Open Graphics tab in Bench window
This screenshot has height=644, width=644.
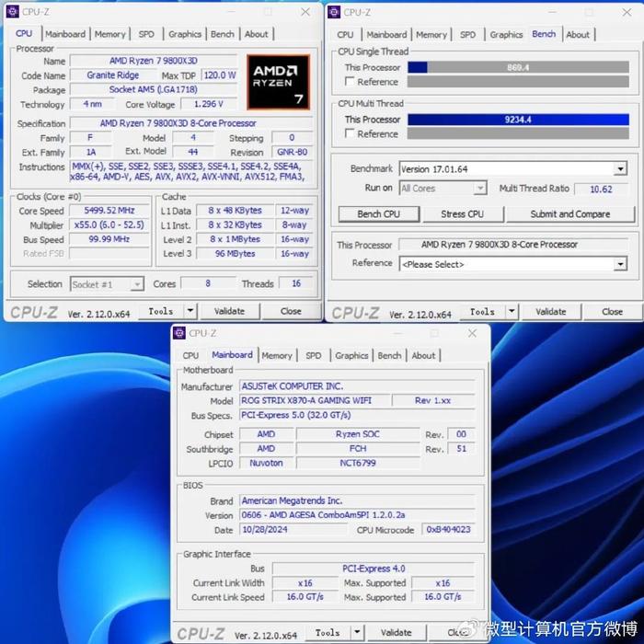tap(506, 35)
